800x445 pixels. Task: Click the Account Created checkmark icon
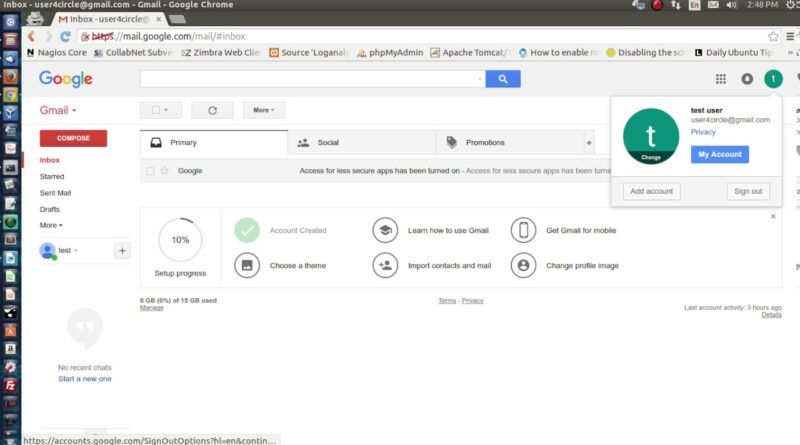(247, 230)
